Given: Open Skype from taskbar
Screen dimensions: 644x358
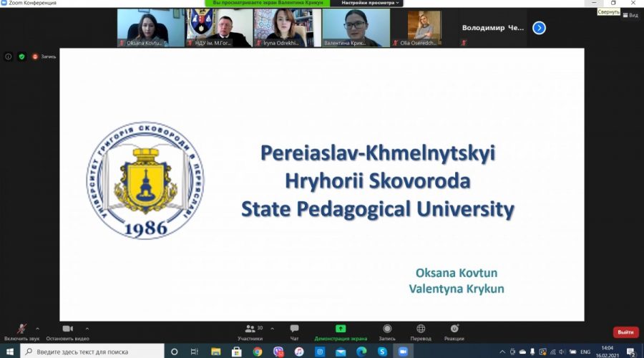Looking at the screenshot, I should [x=382, y=352].
